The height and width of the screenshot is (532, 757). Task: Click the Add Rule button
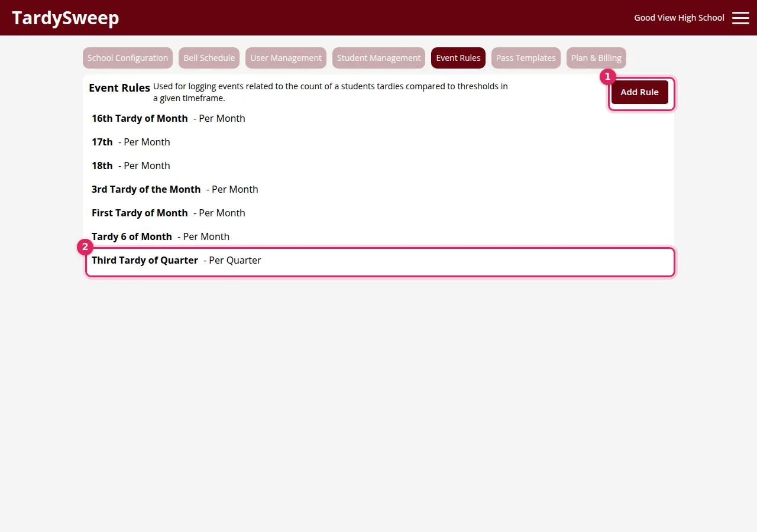tap(639, 92)
